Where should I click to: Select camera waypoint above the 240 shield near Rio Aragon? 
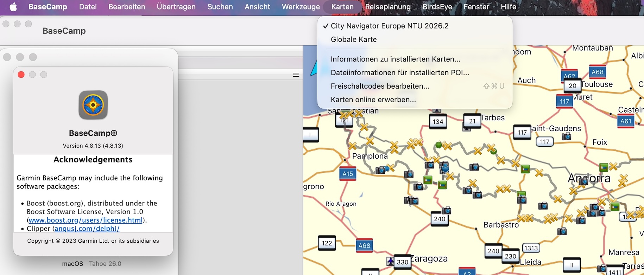click(x=446, y=210)
